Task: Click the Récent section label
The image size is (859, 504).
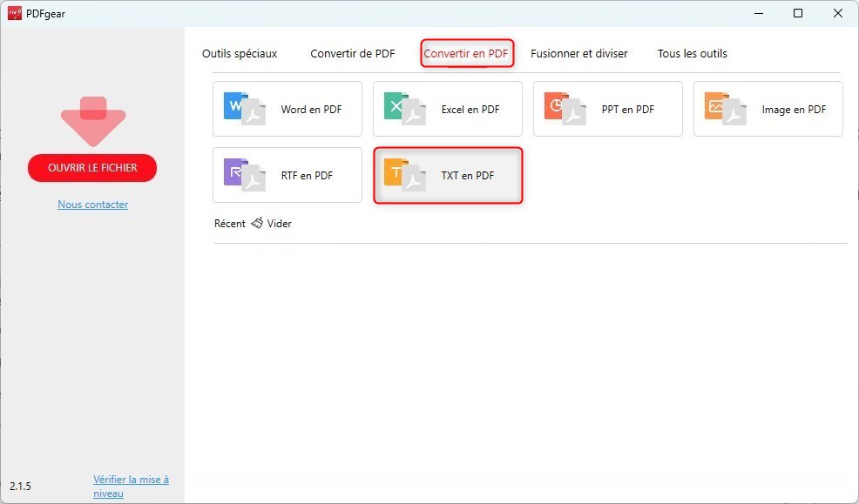Action: click(229, 223)
